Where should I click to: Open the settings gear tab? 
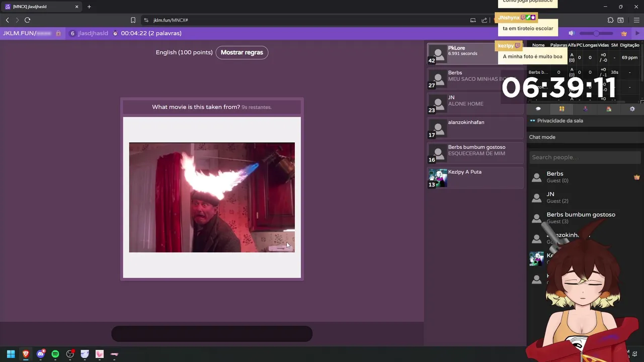(x=632, y=109)
